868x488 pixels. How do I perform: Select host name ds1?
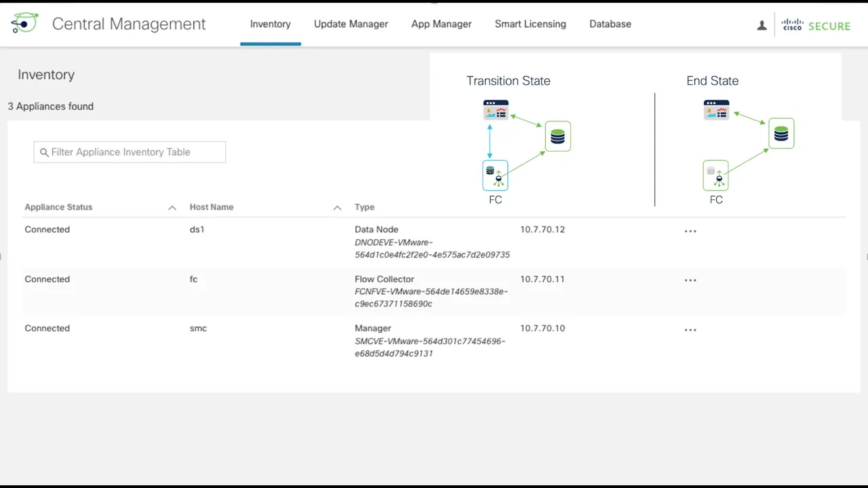click(x=197, y=229)
